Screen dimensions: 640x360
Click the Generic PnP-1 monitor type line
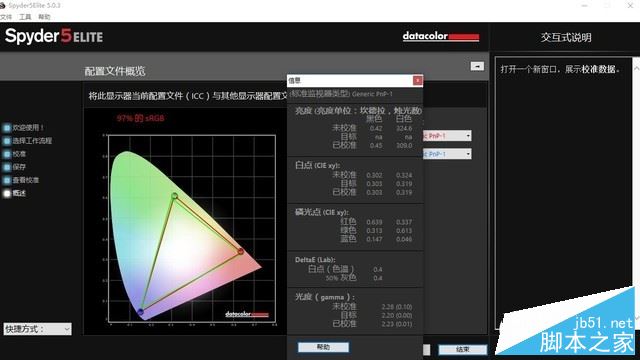pyautogui.click(x=341, y=94)
